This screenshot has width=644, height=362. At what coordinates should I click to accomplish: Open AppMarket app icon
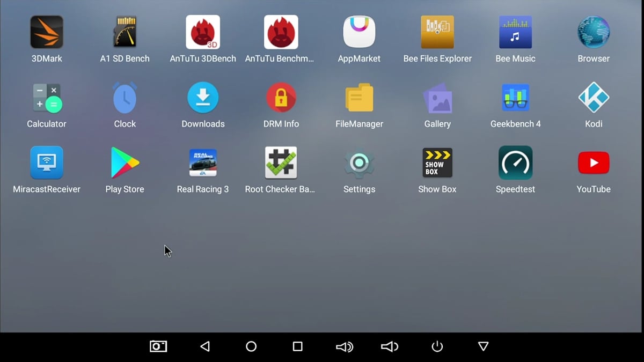[359, 32]
